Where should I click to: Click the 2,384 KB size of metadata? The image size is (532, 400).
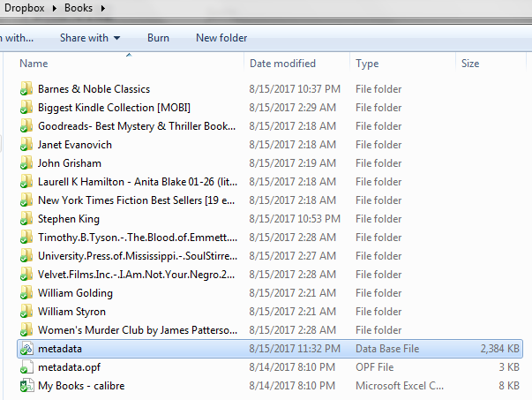coord(499,349)
